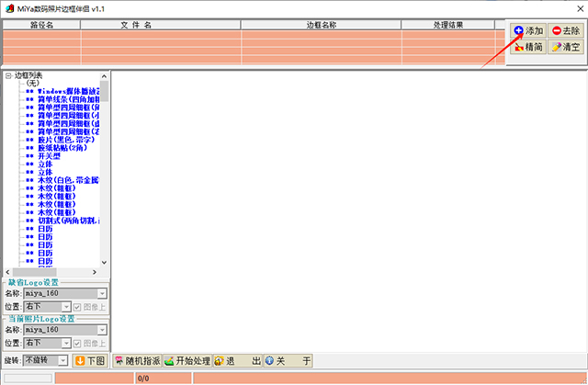Click the 清空 (clear all) pencil button

[566, 47]
